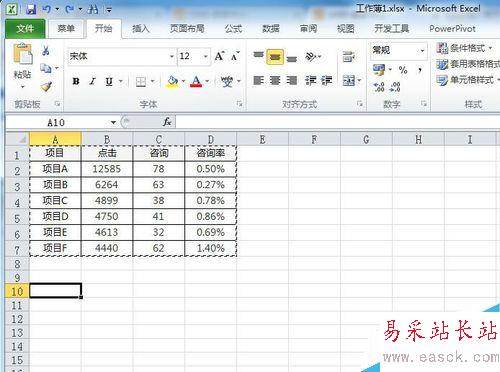
Task: Switch to the PowerPivot tab
Action: click(x=452, y=29)
